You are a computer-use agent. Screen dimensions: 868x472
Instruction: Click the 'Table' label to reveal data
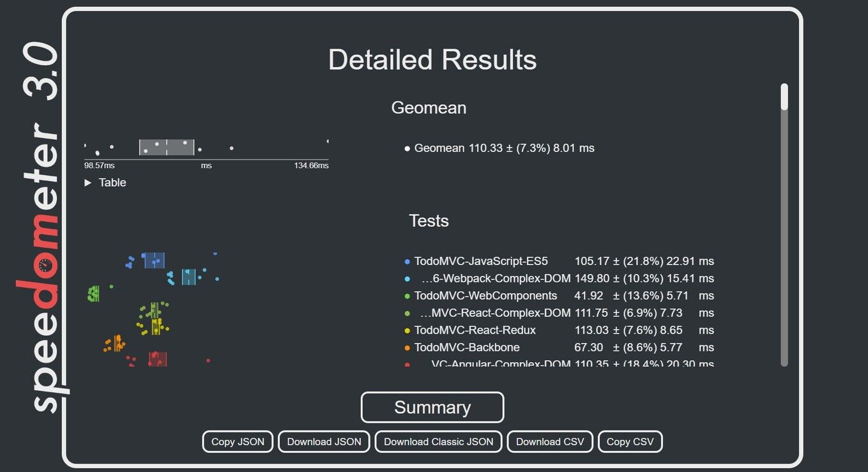[112, 182]
